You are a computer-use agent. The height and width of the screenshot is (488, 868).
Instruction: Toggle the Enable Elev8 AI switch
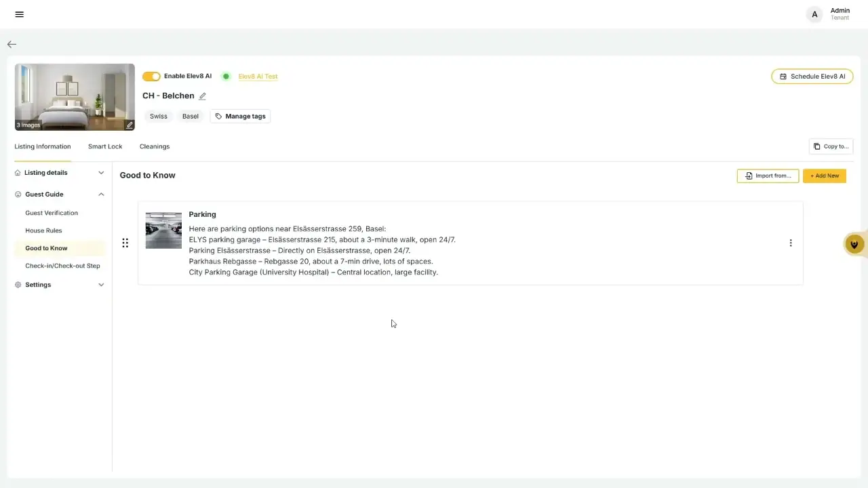pos(151,77)
